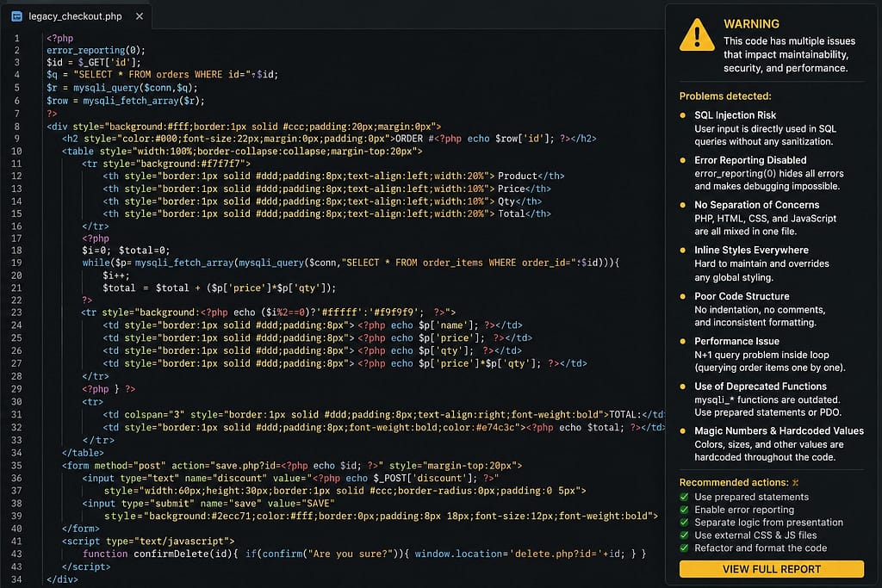882x588 pixels.
Task: Click colspan="3" attribute on line 31
Action: pos(154,414)
